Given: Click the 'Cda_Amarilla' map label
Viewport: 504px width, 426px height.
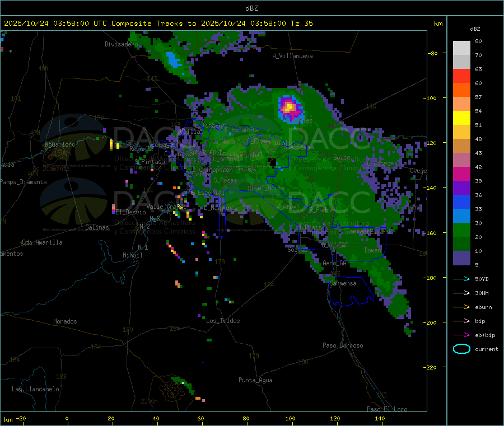Looking at the screenshot, I should tap(42, 242).
